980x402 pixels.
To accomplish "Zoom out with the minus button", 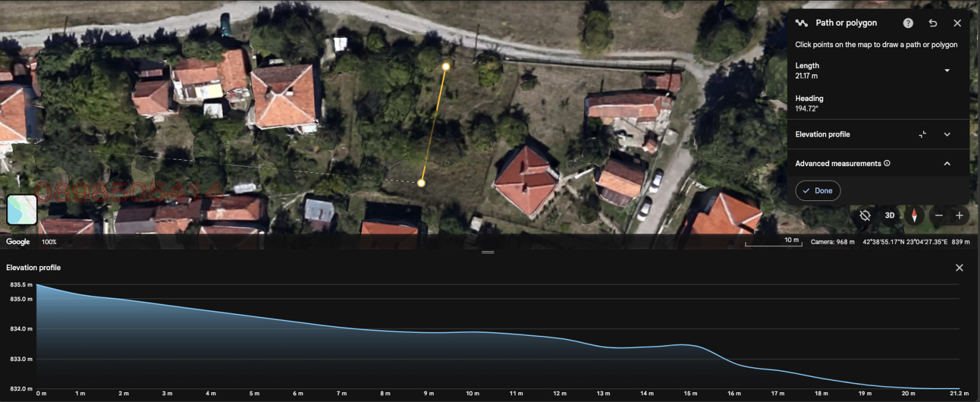I will click(938, 215).
